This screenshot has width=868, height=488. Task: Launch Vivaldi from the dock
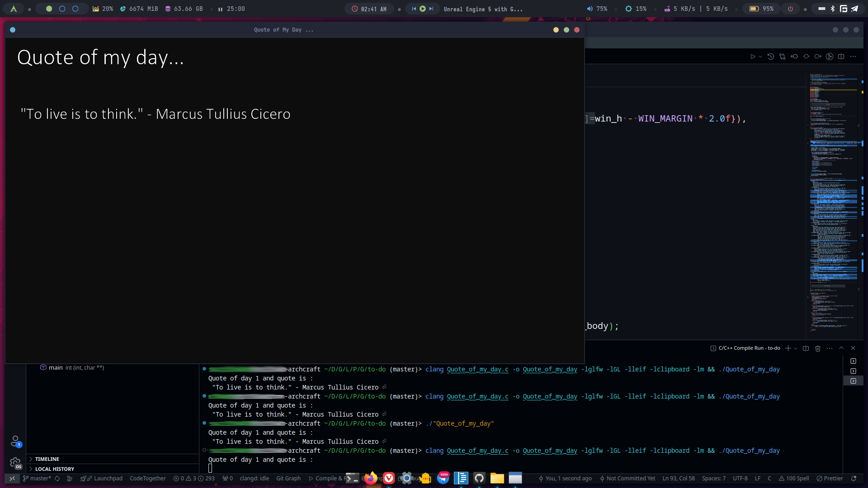(x=389, y=478)
